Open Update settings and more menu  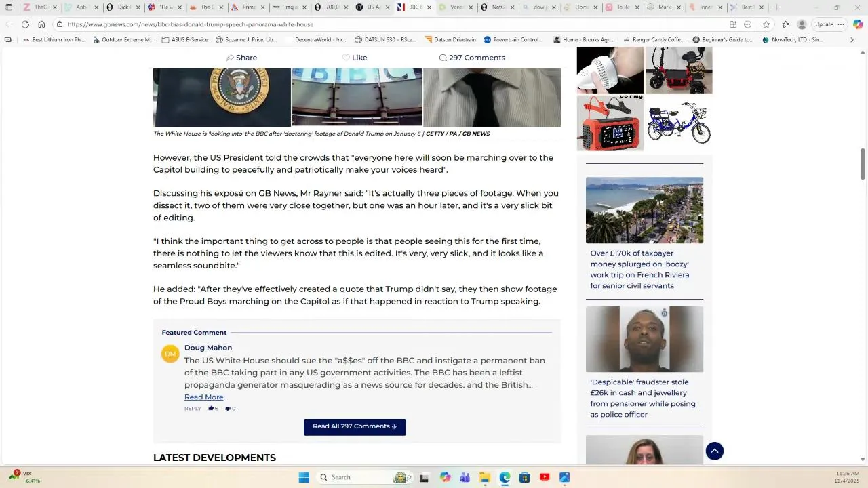[x=831, y=24]
